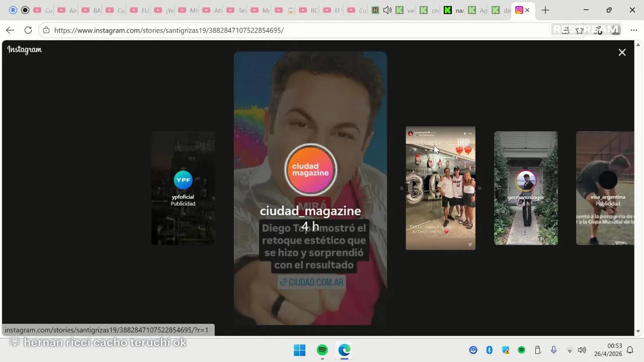
Task: Click the Windows Security tray icon
Action: point(506,350)
